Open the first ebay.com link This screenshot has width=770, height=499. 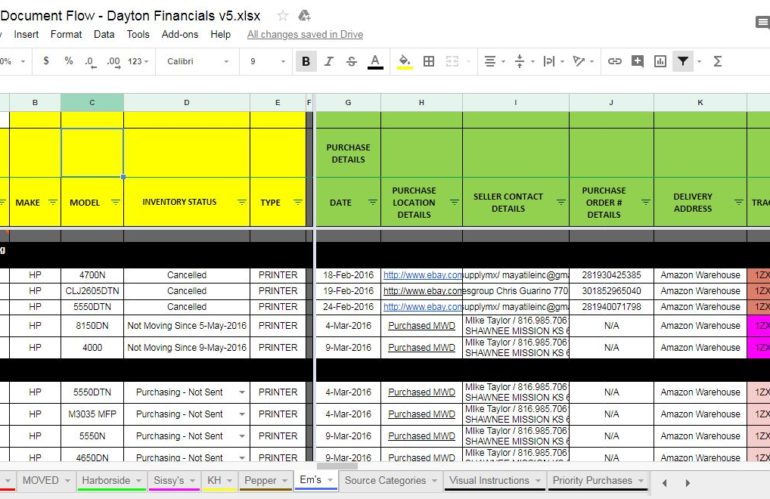click(422, 275)
